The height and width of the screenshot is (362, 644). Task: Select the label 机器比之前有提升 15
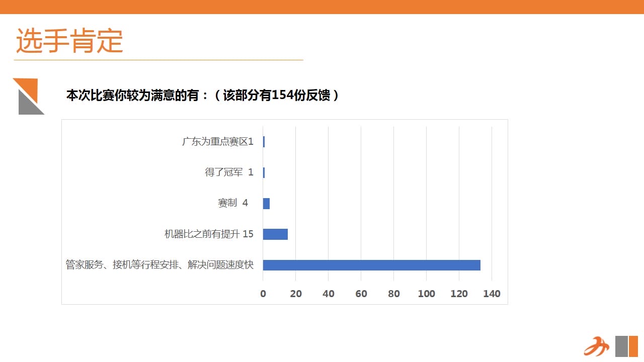point(209,234)
